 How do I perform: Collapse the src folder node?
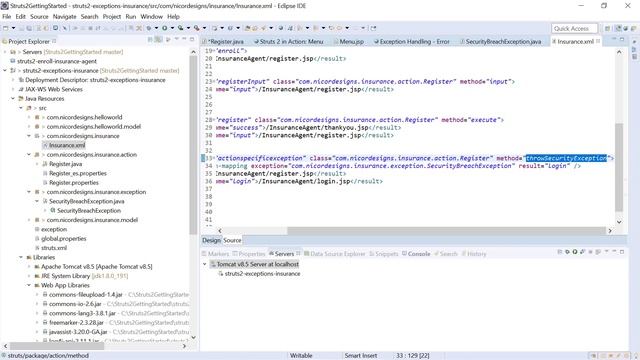21,108
